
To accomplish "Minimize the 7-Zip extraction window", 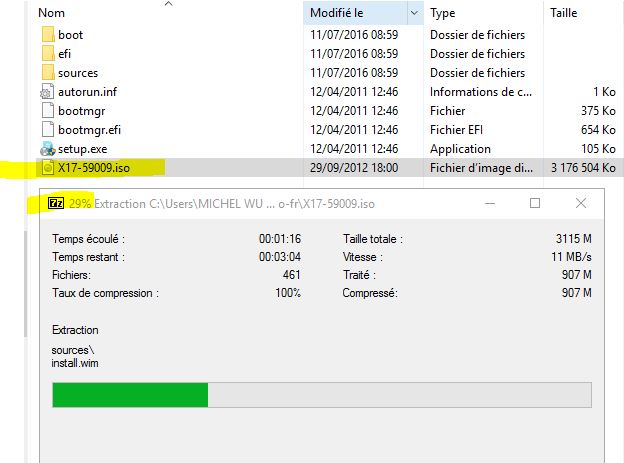I will pos(490,203).
